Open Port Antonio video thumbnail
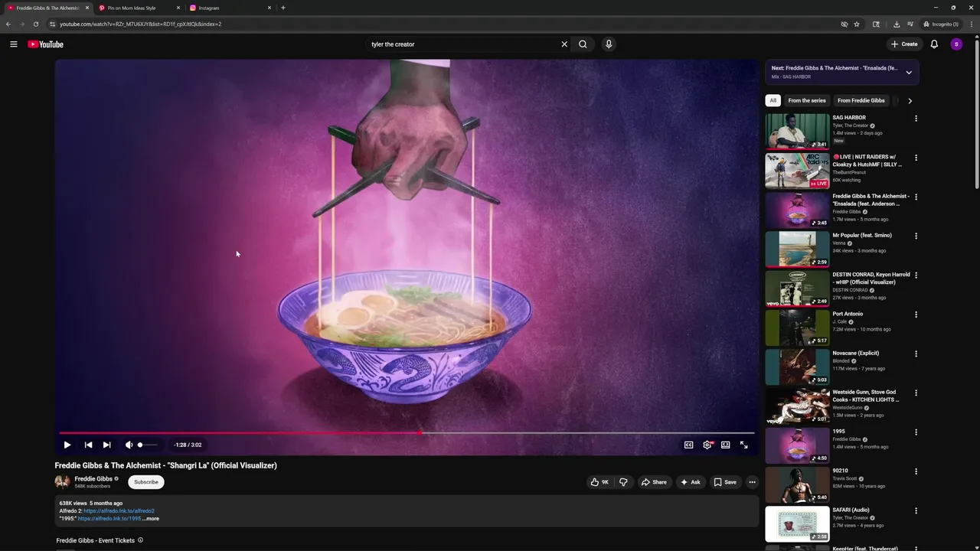Screen dimensions: 980x551 pyautogui.click(x=797, y=328)
